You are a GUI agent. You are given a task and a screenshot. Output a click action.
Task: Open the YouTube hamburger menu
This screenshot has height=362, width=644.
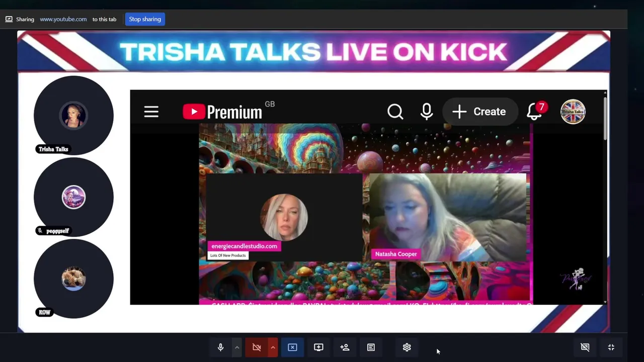[x=151, y=112]
